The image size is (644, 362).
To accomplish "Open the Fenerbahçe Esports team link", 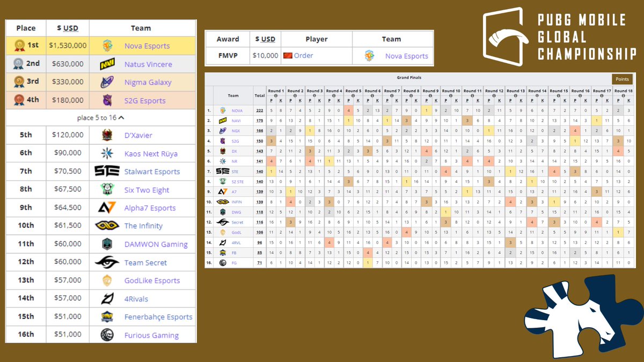I will coord(158,317).
